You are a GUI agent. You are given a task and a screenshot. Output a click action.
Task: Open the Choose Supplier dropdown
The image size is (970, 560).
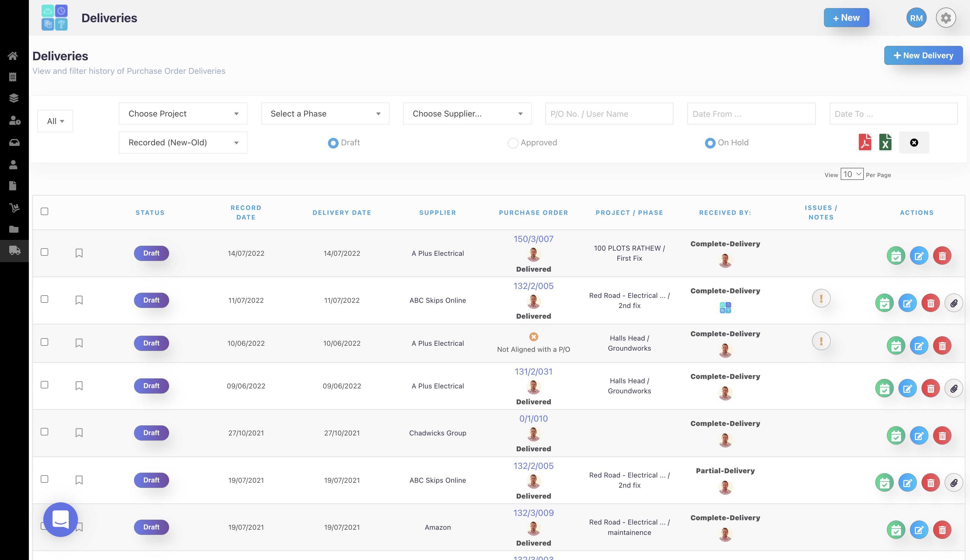coord(467,114)
